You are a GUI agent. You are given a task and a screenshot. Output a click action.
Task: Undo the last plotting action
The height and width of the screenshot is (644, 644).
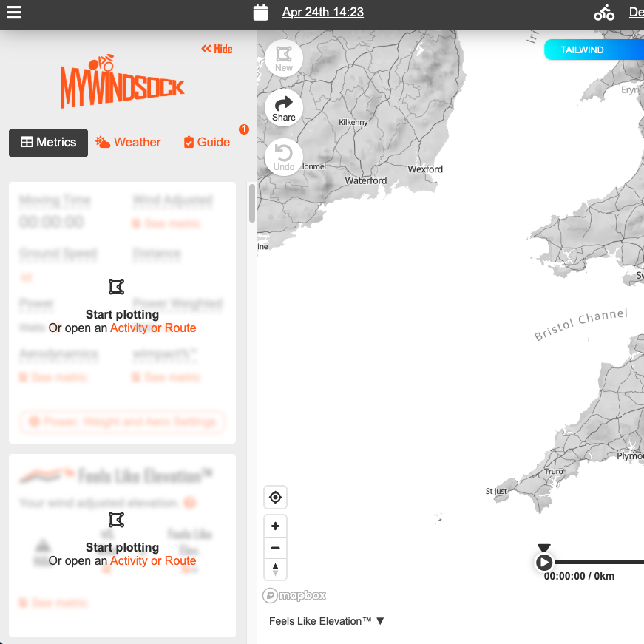click(283, 156)
